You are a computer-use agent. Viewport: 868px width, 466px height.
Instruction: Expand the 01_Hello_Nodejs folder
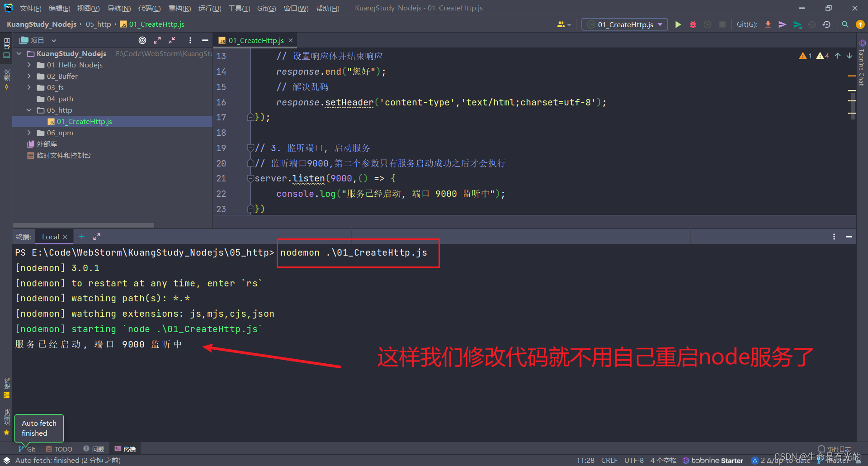click(29, 65)
